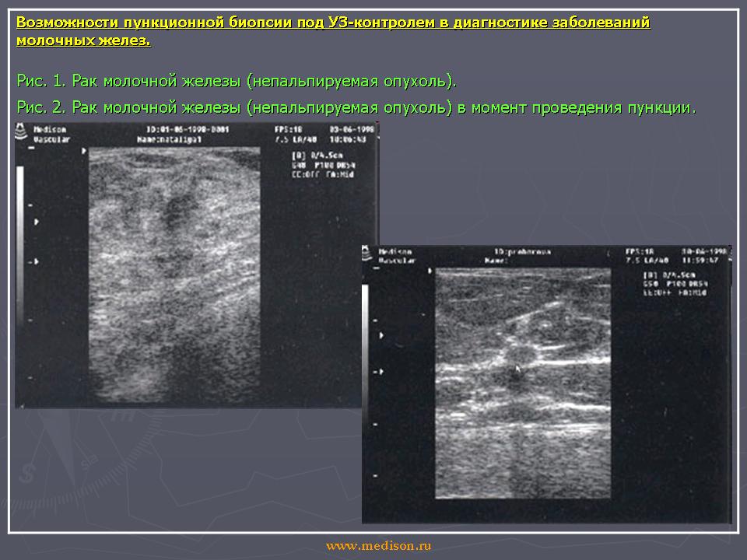747x560 pixels.
Task: Click the '03-06-1998' date in left scan
Action: pos(352,130)
